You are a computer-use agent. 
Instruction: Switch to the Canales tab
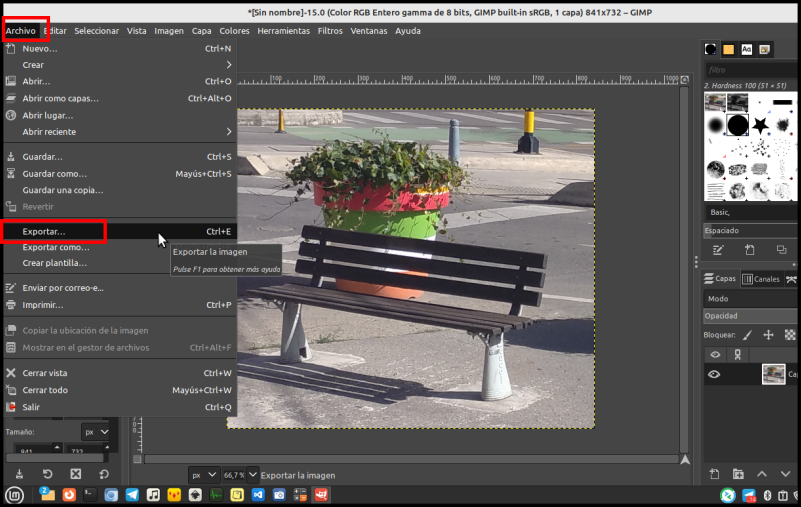coord(761,279)
